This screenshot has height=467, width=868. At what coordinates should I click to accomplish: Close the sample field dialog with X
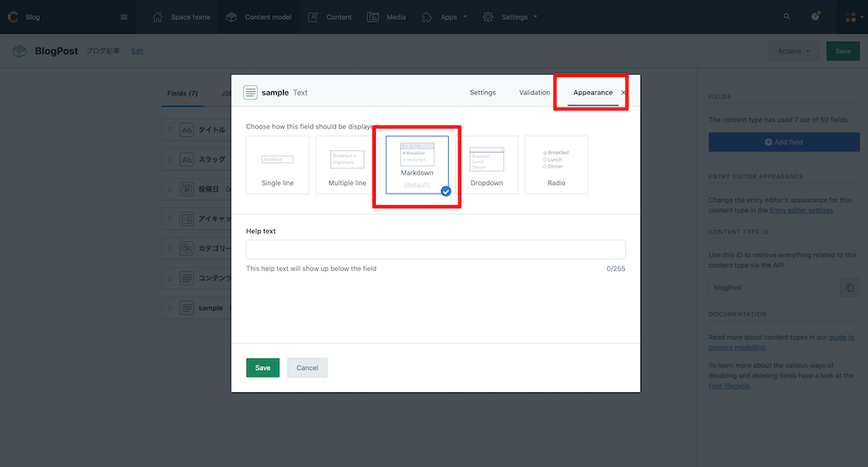[x=623, y=92]
